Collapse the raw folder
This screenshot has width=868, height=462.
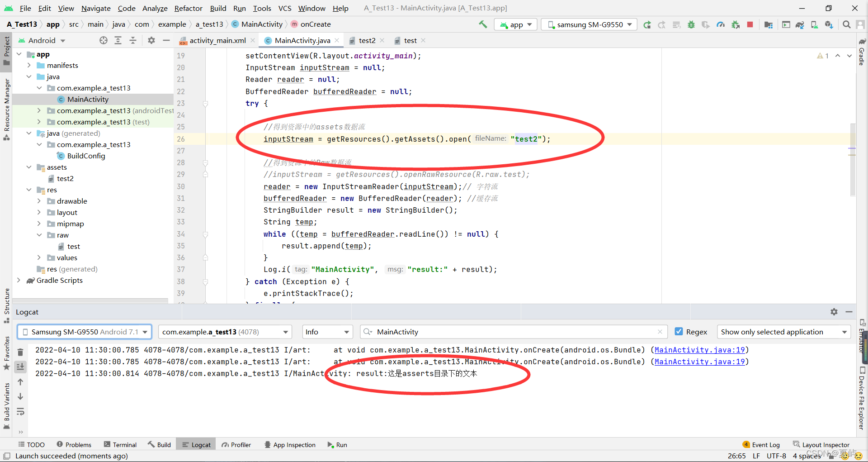point(39,235)
